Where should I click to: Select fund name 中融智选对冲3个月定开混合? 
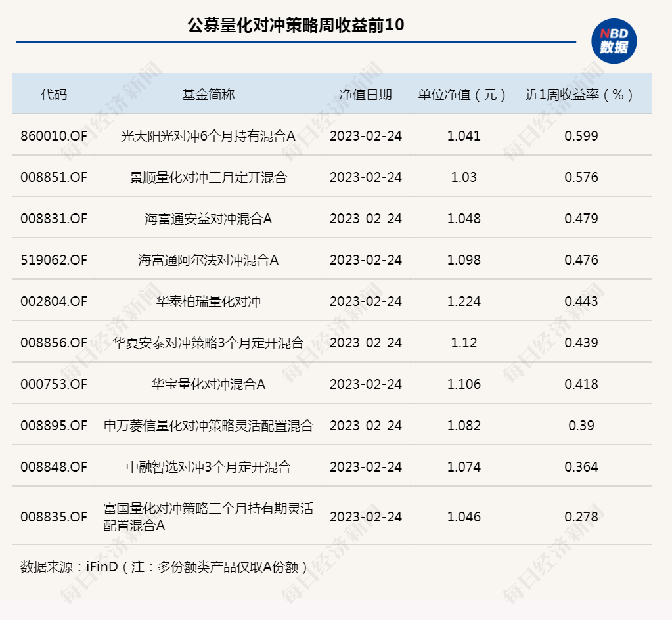pos(208,466)
